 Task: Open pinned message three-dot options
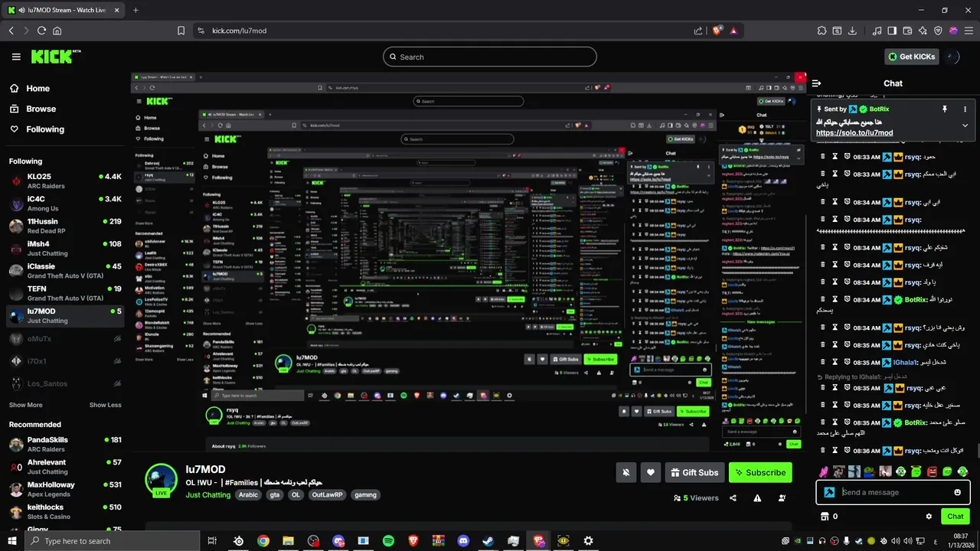pyautogui.click(x=965, y=109)
